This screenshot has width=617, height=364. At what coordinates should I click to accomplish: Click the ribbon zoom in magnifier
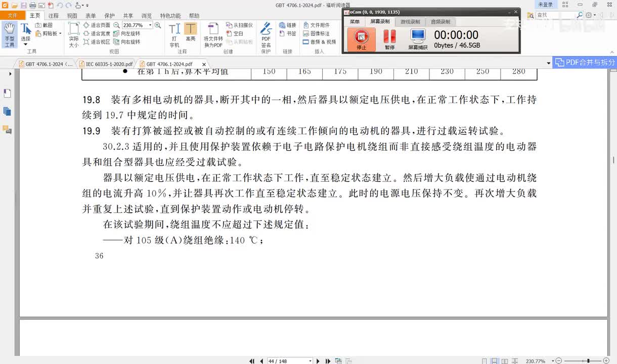pyautogui.click(x=158, y=25)
